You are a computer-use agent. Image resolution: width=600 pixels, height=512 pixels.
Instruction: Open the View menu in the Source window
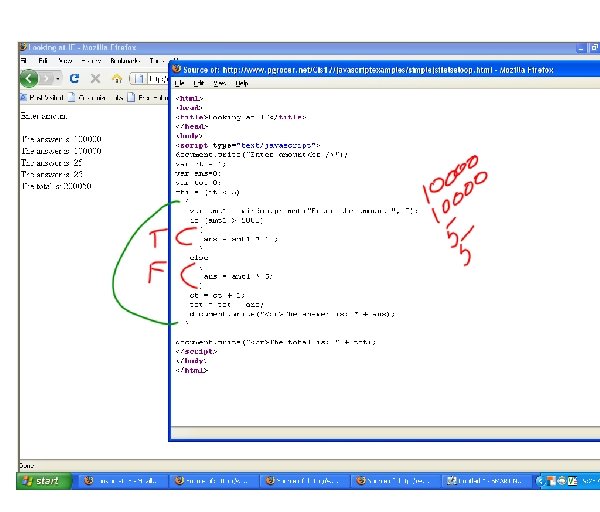click(219, 83)
